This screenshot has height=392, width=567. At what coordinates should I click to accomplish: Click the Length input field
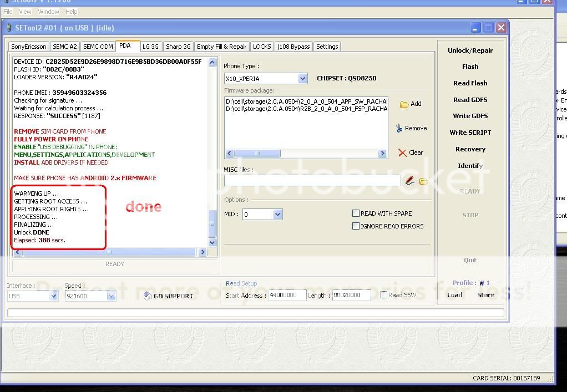pyautogui.click(x=352, y=295)
